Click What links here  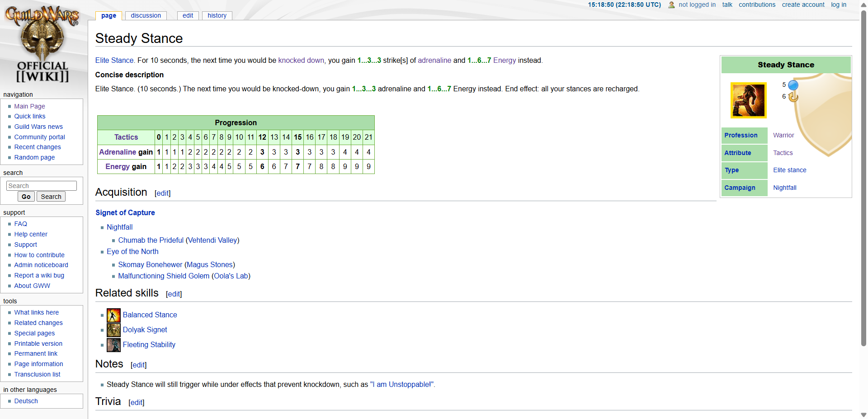click(36, 312)
